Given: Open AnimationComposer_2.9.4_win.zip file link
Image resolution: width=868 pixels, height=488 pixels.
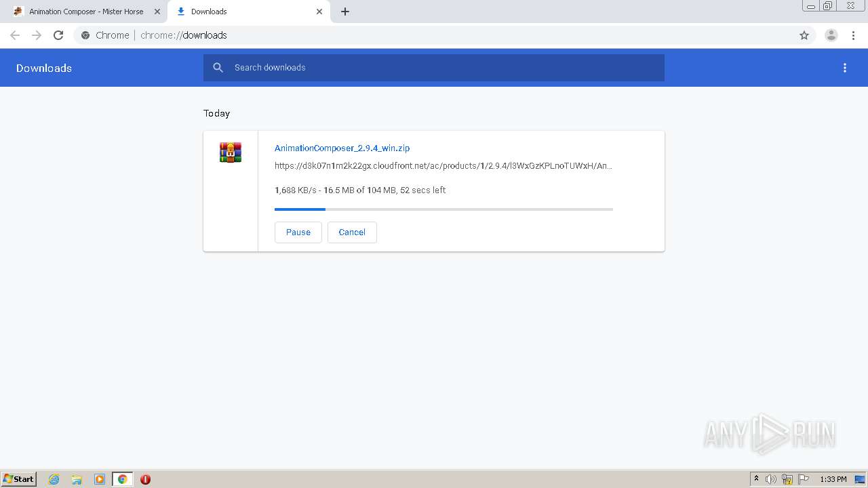Looking at the screenshot, I should (342, 148).
